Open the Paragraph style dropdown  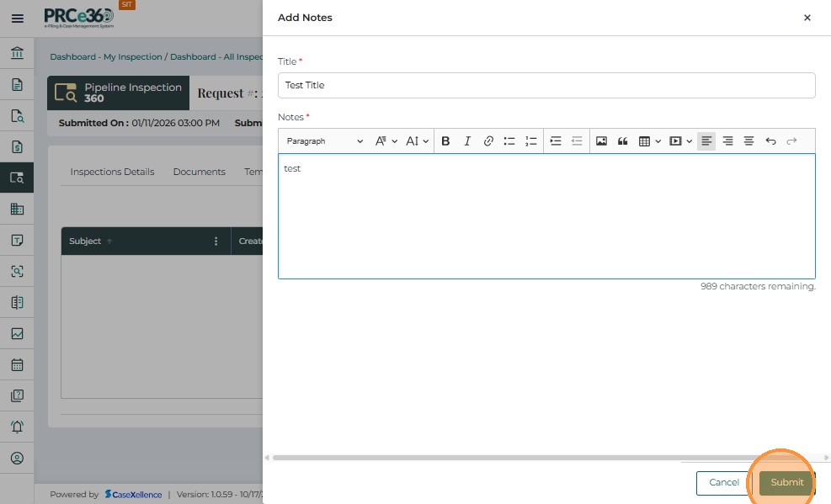pyautogui.click(x=324, y=141)
